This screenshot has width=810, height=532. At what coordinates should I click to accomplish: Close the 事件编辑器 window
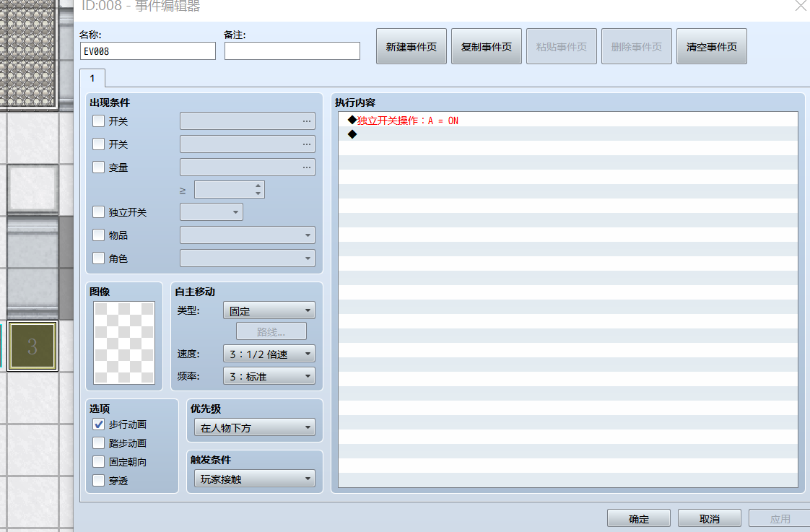[801, 5]
